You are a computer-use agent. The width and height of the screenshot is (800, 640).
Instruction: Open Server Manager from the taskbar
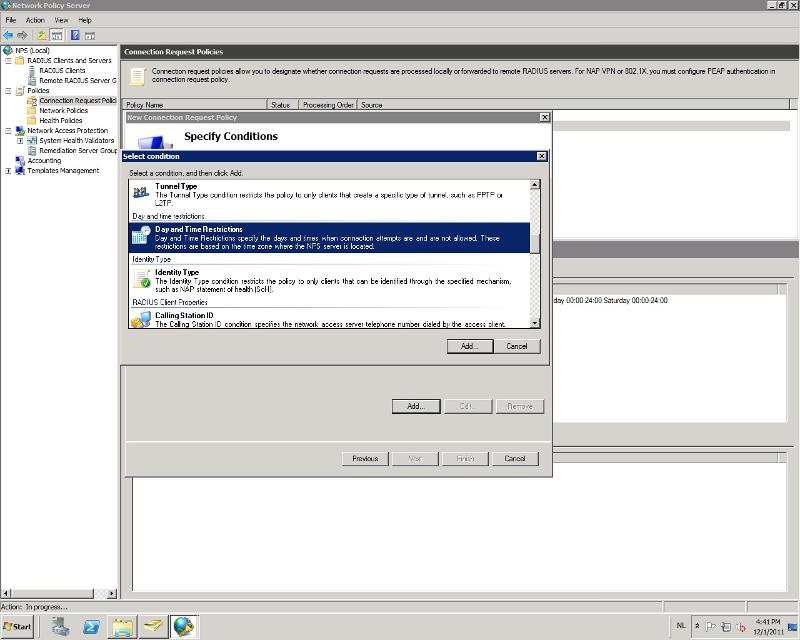click(x=60, y=626)
